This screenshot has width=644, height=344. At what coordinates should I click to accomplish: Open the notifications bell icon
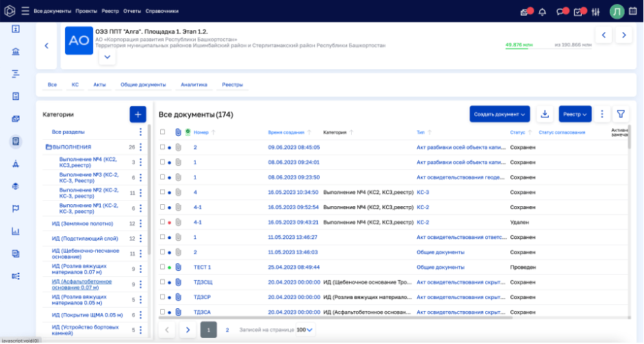click(x=543, y=12)
